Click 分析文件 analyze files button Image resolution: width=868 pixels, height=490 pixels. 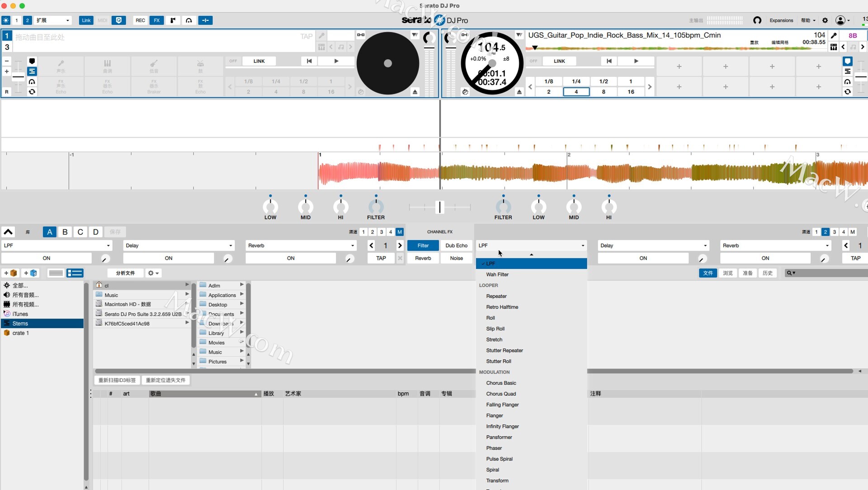125,273
